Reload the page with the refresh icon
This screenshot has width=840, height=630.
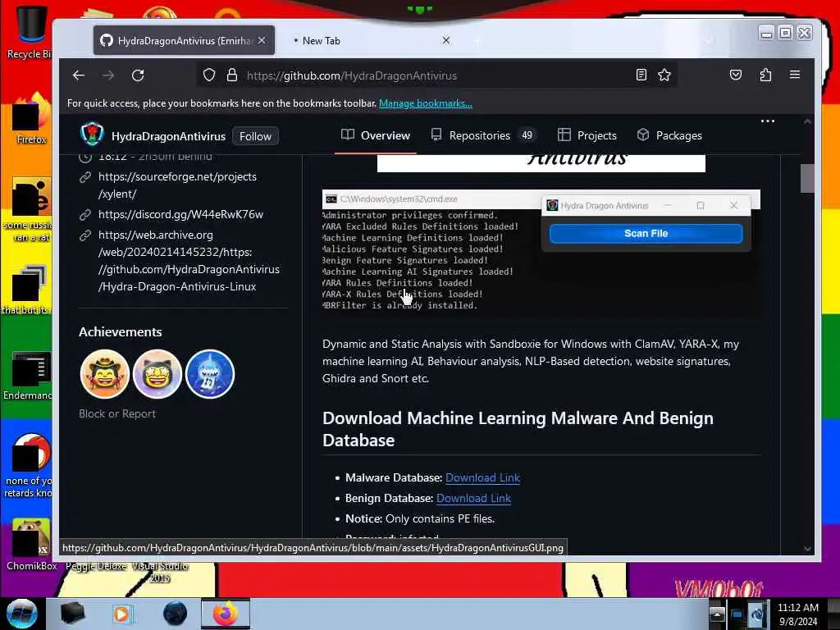pos(138,75)
